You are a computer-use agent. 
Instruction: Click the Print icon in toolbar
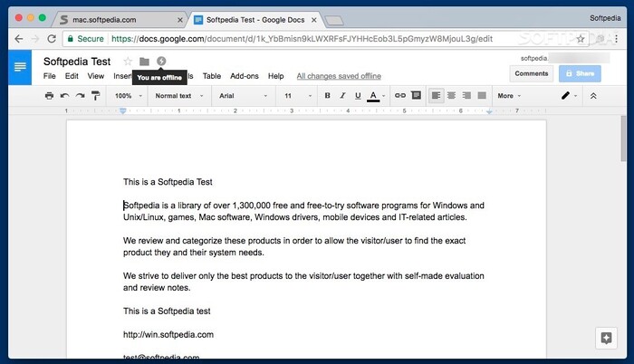click(49, 96)
